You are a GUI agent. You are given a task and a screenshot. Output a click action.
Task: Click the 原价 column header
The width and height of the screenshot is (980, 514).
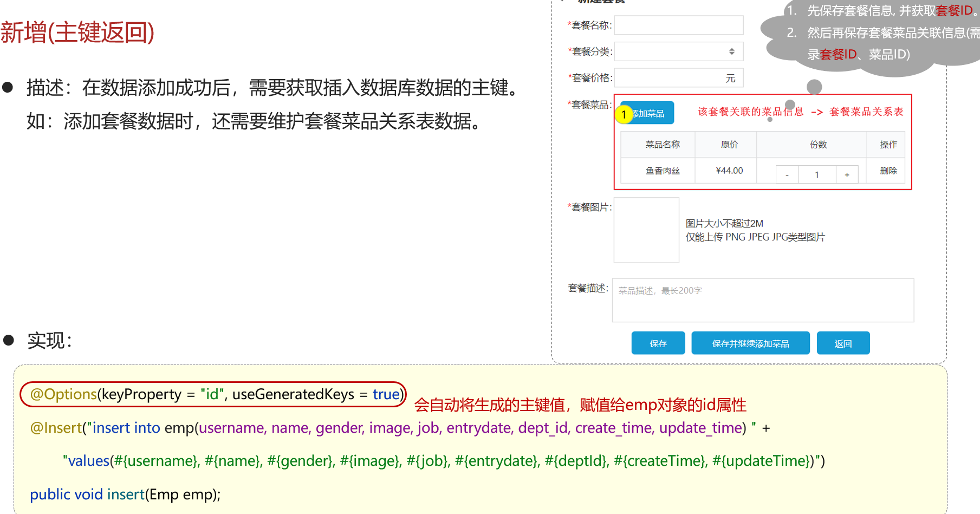pos(729,145)
